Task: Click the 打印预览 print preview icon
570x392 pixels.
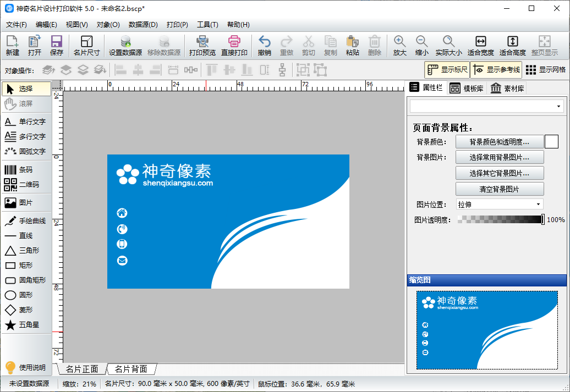Action: [x=202, y=46]
